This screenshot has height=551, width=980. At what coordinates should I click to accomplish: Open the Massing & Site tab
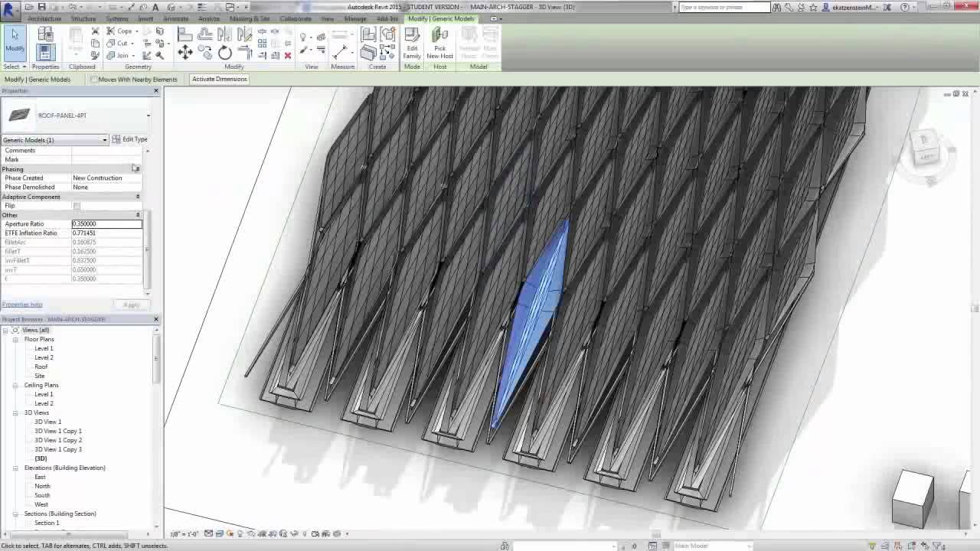(x=249, y=18)
